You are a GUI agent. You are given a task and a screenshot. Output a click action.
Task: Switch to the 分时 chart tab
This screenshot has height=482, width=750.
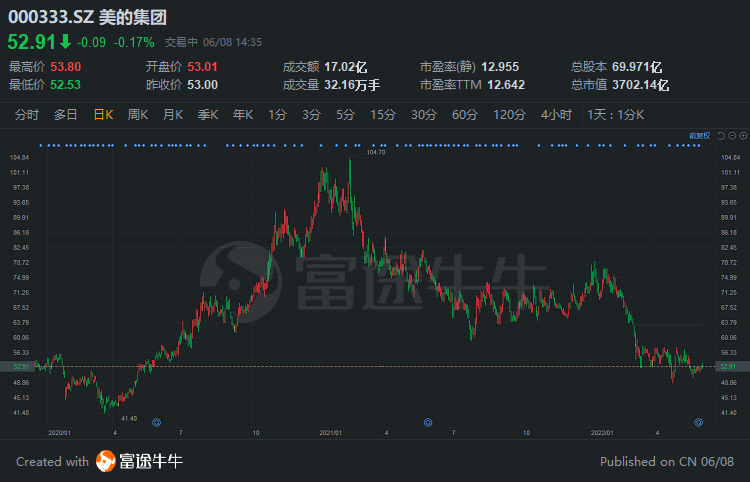(27, 115)
